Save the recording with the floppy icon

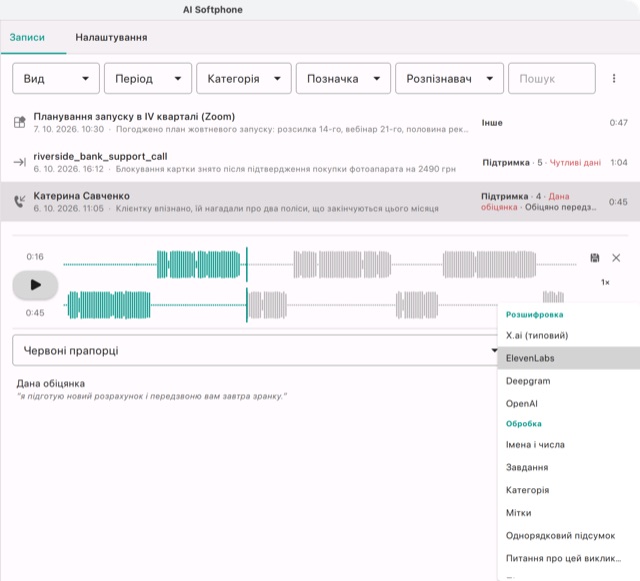point(595,258)
